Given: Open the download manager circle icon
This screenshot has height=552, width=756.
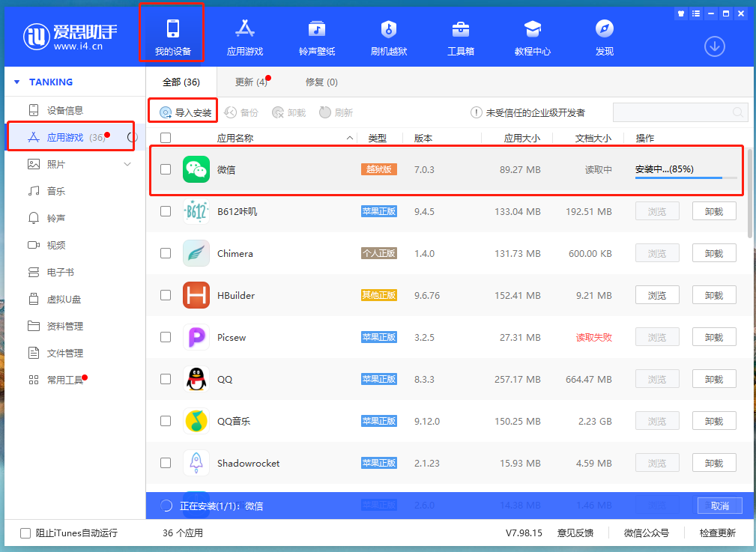Looking at the screenshot, I should coord(714,46).
